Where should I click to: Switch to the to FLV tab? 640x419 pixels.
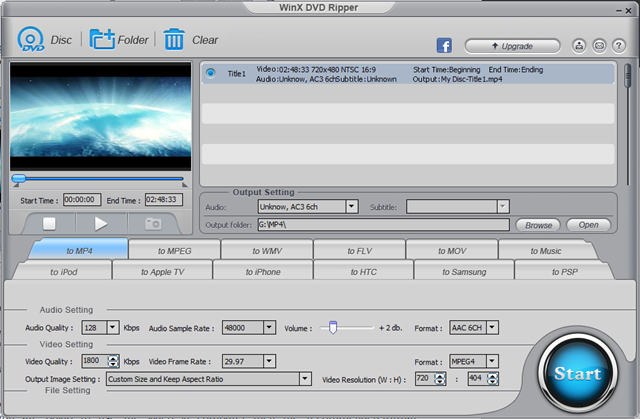tap(360, 251)
